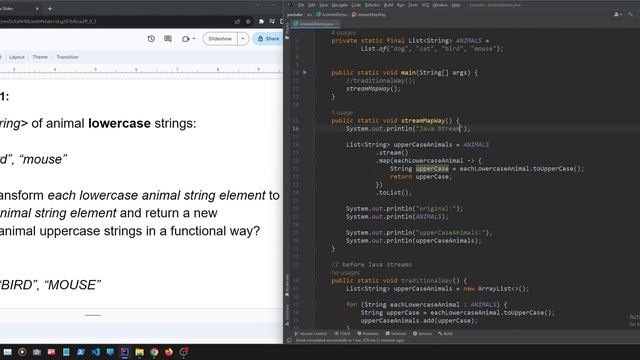Viewport: 640px width, 360px height.
Task: Open Theme option in Slides toolbar
Action: click(40, 57)
